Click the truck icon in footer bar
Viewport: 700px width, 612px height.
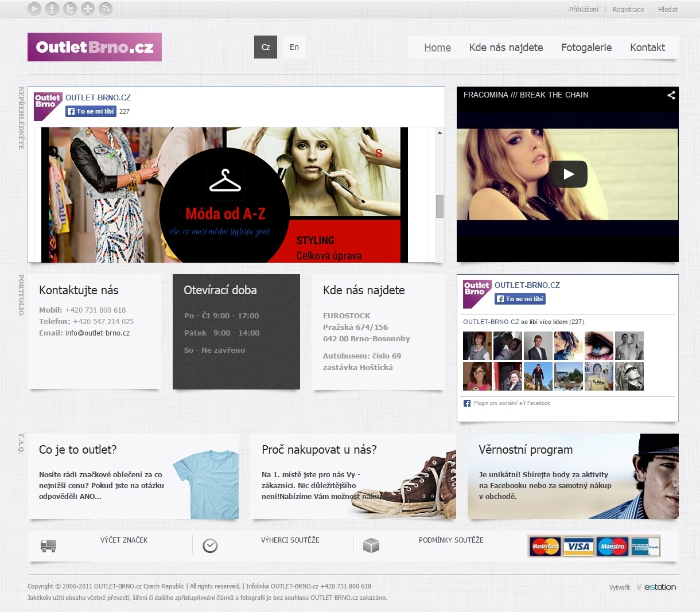[49, 545]
